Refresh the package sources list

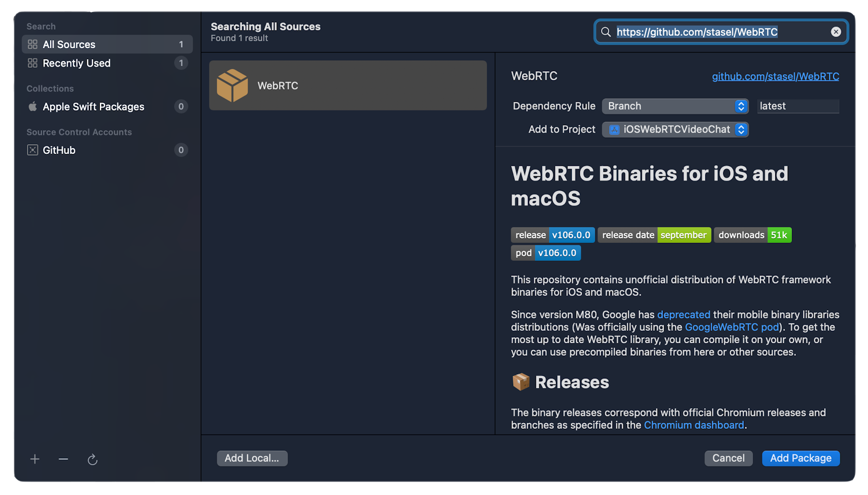[x=92, y=459]
